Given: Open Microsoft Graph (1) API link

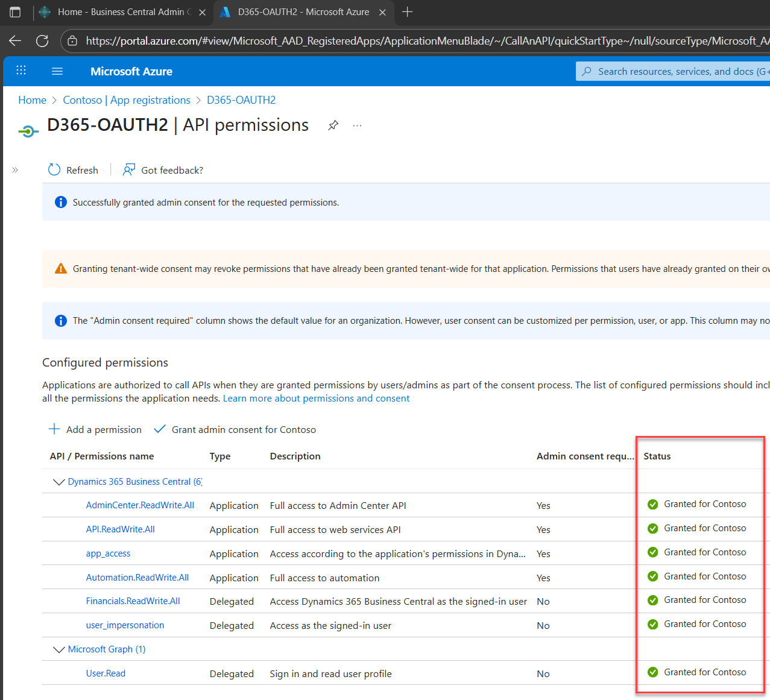Looking at the screenshot, I should 107,649.
